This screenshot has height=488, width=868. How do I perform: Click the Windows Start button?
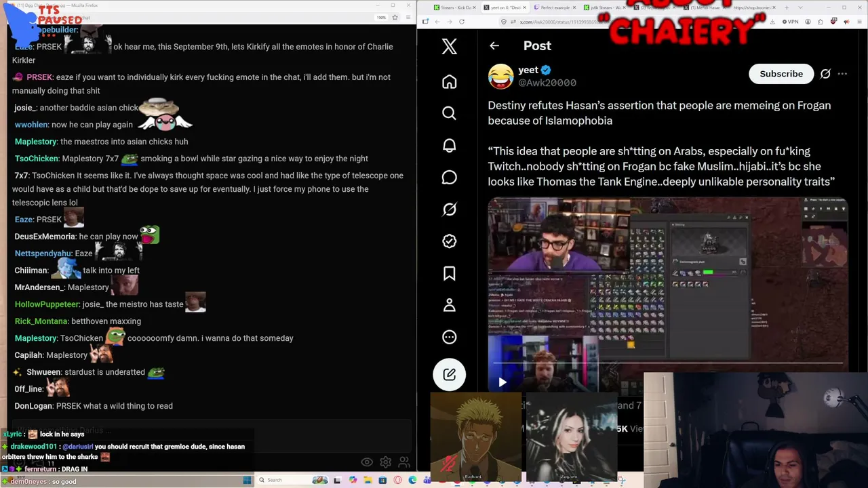click(247, 480)
